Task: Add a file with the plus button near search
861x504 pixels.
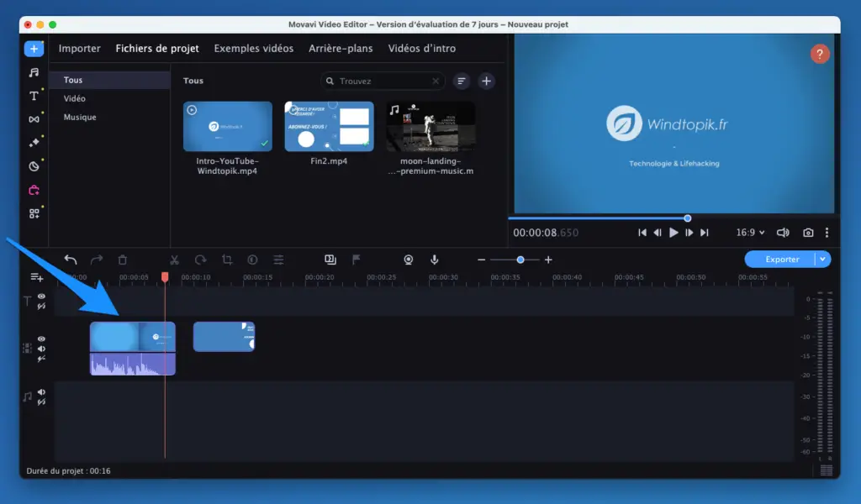Action: [487, 81]
